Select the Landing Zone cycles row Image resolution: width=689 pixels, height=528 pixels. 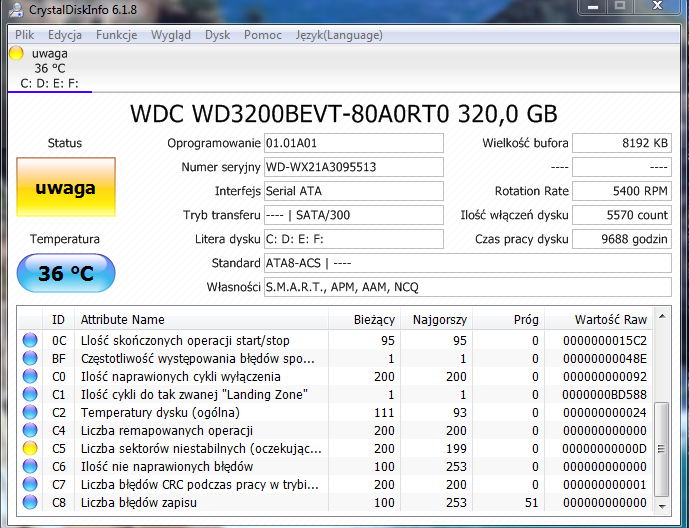[335, 394]
